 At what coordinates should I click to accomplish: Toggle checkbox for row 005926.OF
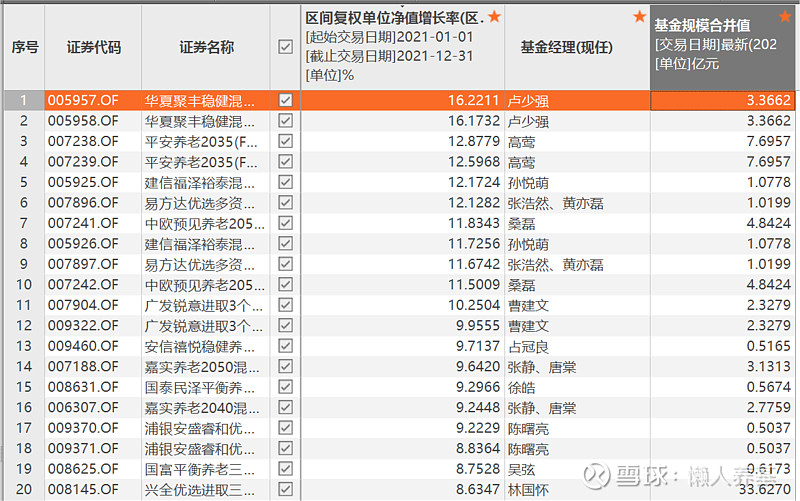(x=286, y=243)
